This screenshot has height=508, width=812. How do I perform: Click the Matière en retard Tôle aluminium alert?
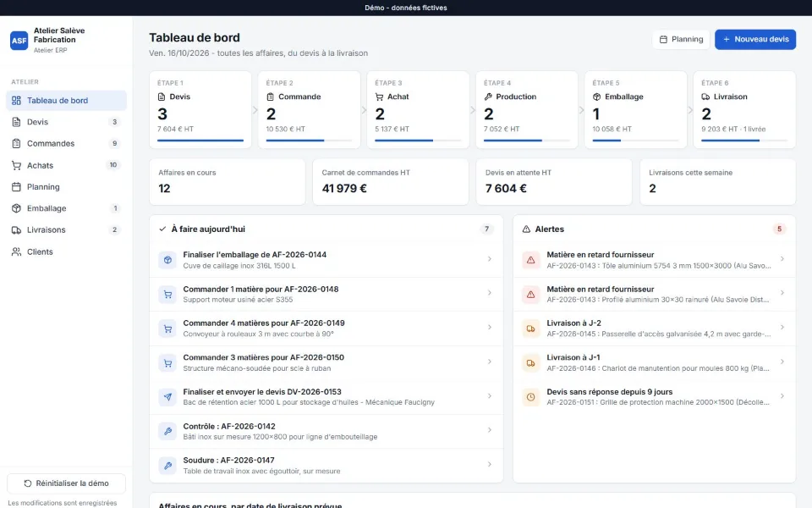[654, 260]
